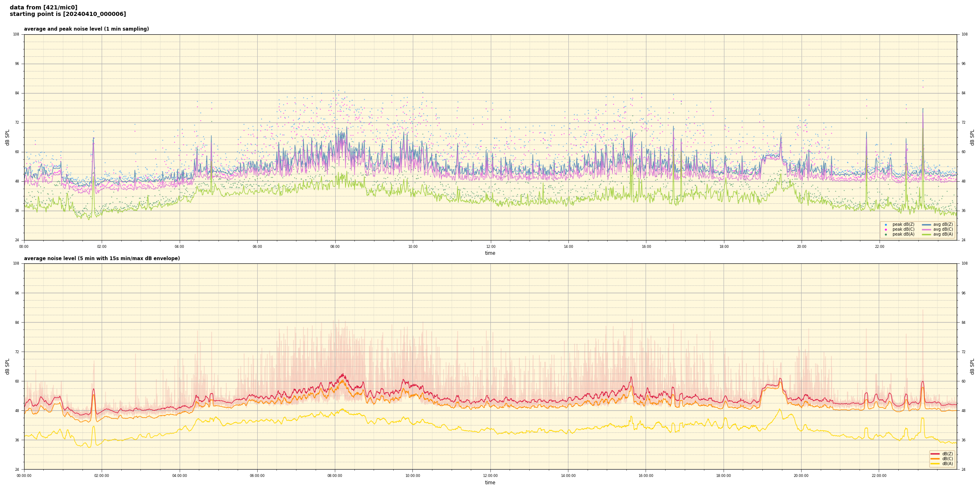Click the 'data from [421/mic0]' header text

click(44, 7)
